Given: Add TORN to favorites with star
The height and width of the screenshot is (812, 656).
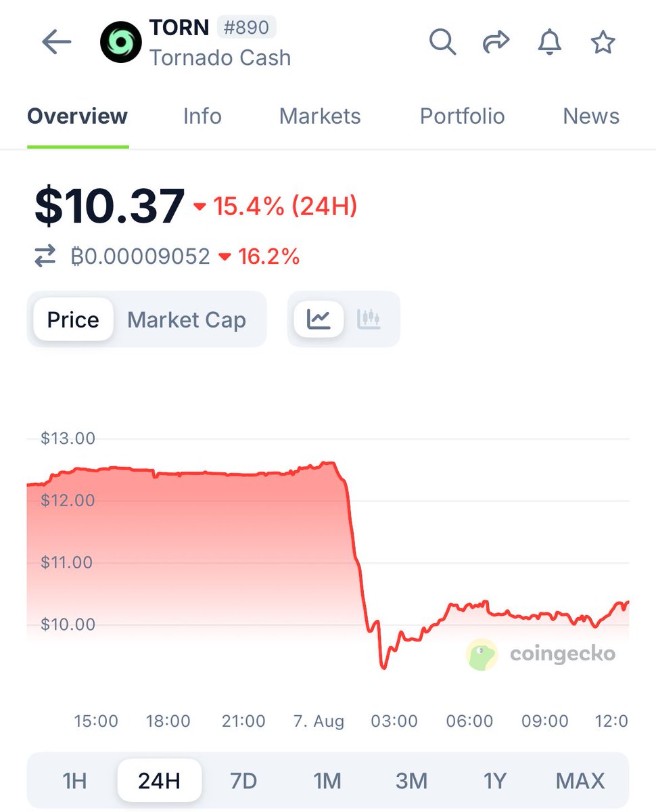Looking at the screenshot, I should point(603,43).
